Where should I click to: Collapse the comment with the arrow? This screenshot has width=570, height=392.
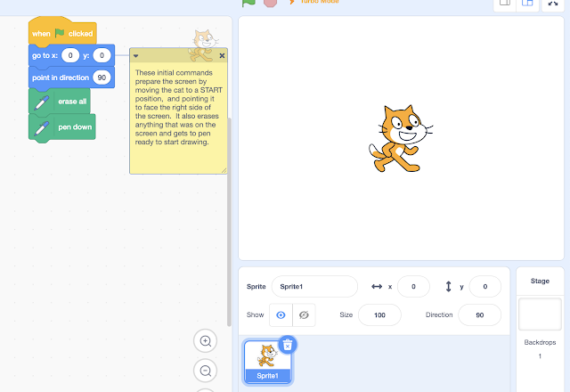(135, 56)
